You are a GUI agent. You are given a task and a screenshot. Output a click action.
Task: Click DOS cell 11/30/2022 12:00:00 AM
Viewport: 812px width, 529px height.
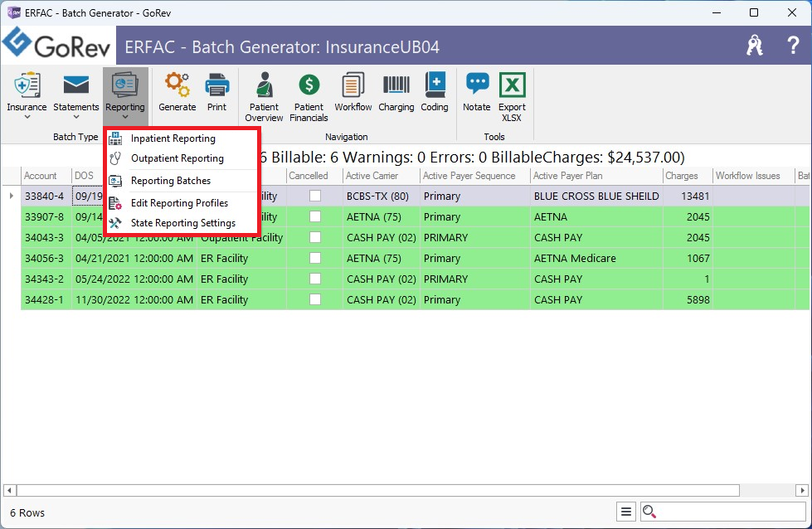pos(134,299)
